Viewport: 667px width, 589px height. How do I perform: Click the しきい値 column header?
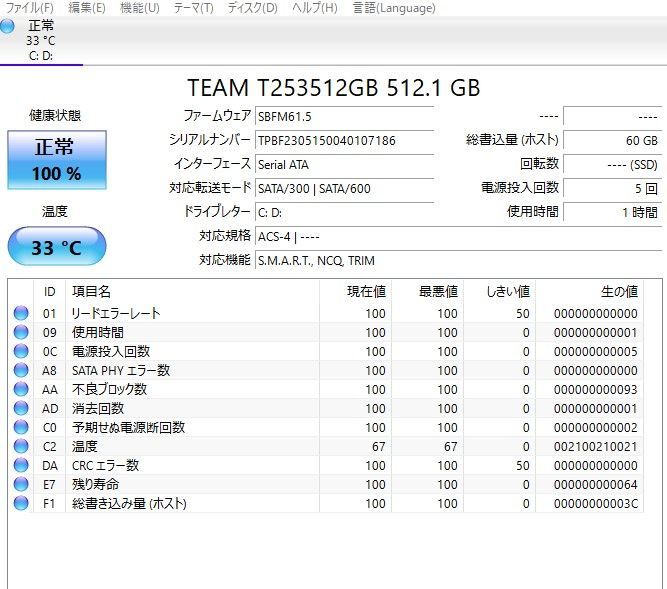(x=499, y=292)
